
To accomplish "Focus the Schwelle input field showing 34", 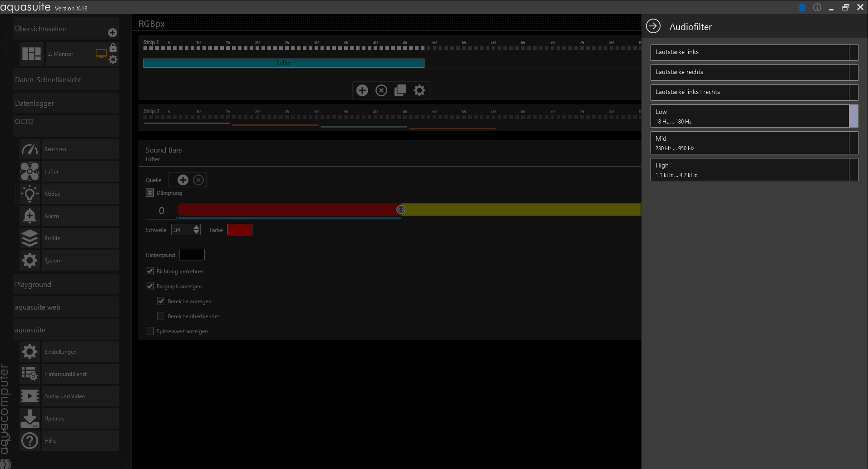I will (x=182, y=230).
